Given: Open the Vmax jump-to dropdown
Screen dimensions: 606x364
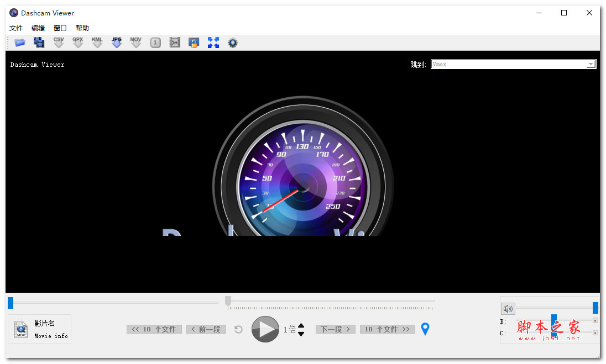Looking at the screenshot, I should tap(591, 64).
